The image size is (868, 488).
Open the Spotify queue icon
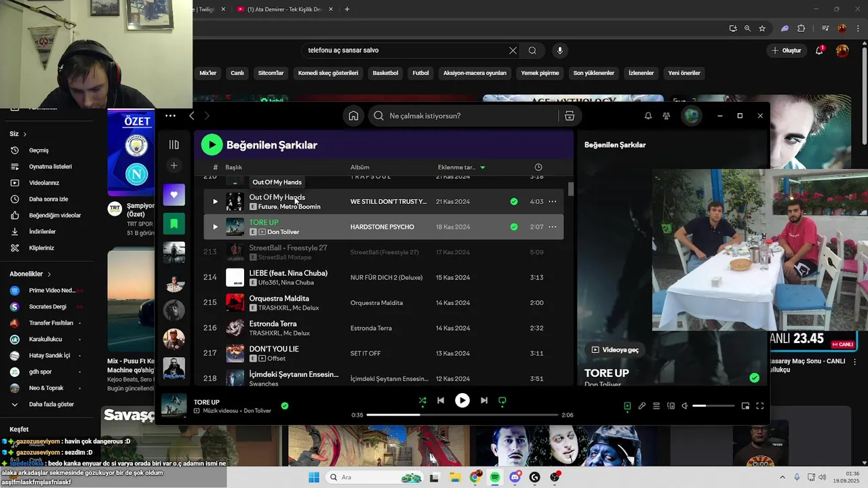coord(656,406)
